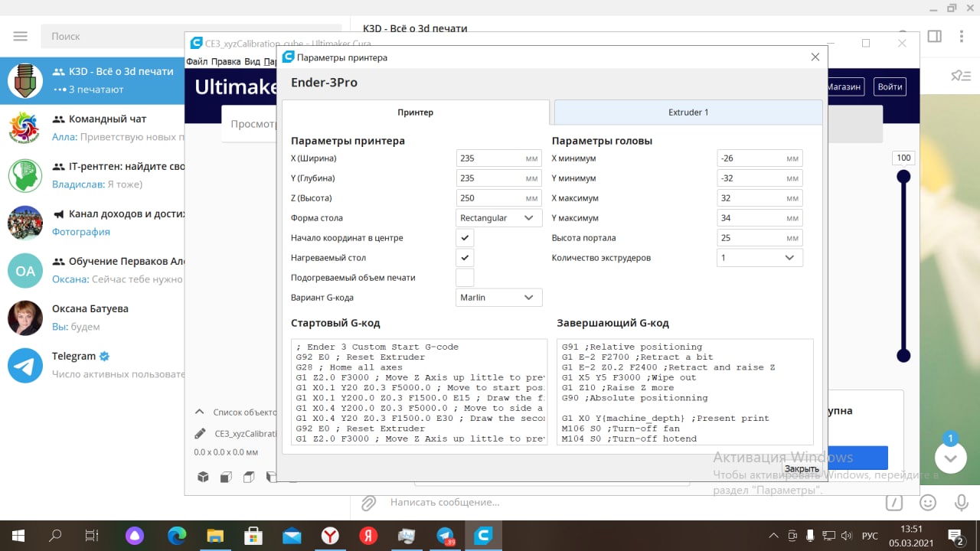Grab the bottom handle of the layer slider
The height and width of the screenshot is (551, 980).
pyautogui.click(x=903, y=355)
